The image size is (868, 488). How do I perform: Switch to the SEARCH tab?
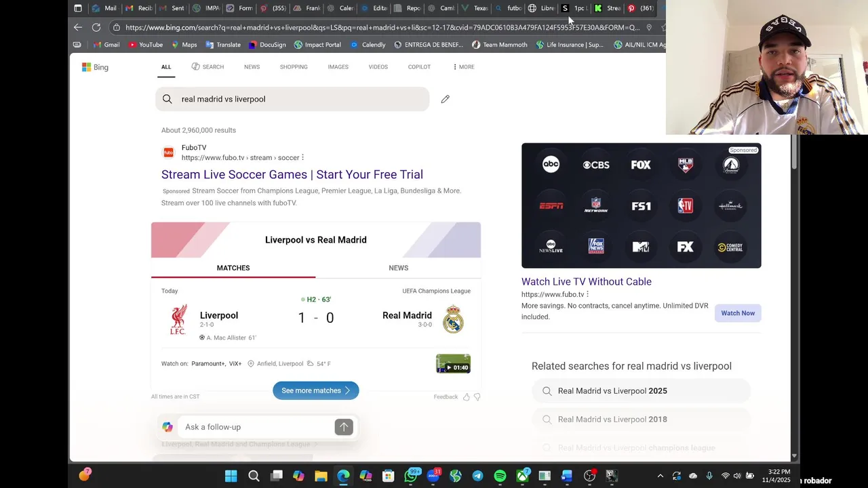point(208,66)
